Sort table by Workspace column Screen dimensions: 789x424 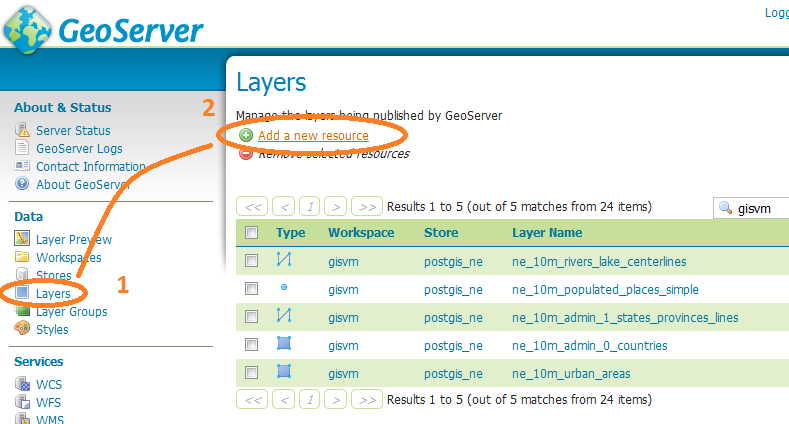(361, 233)
